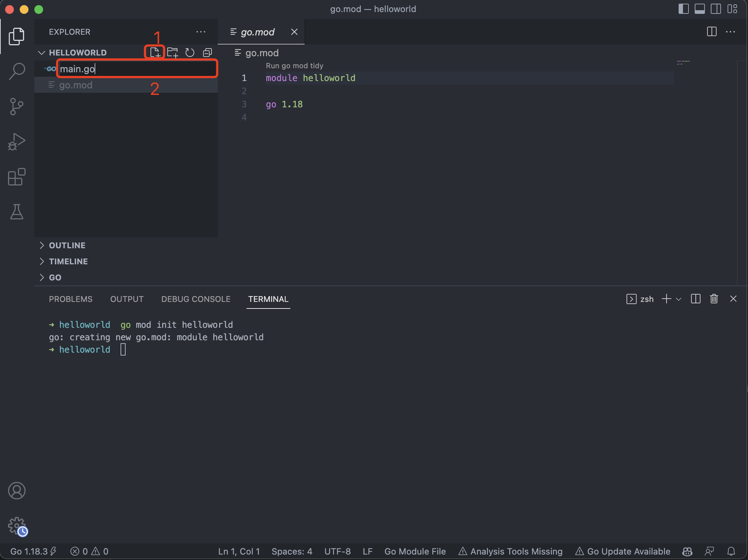Toggle the secondary side bar layout button
Viewport: 748px width, 560px height.
[715, 9]
